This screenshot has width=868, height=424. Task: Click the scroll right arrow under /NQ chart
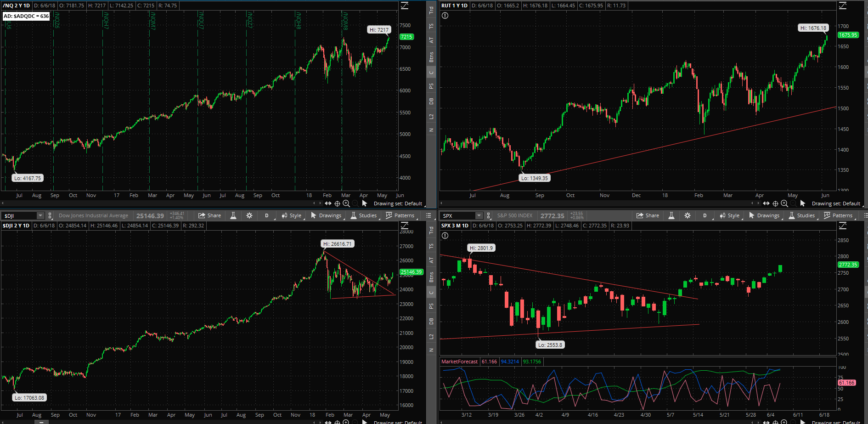click(320, 203)
